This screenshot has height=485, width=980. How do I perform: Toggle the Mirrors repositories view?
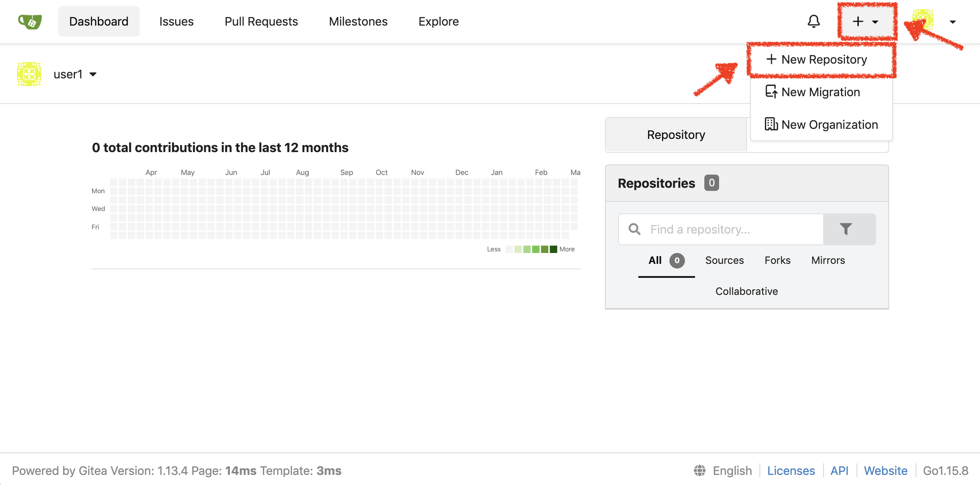point(828,261)
